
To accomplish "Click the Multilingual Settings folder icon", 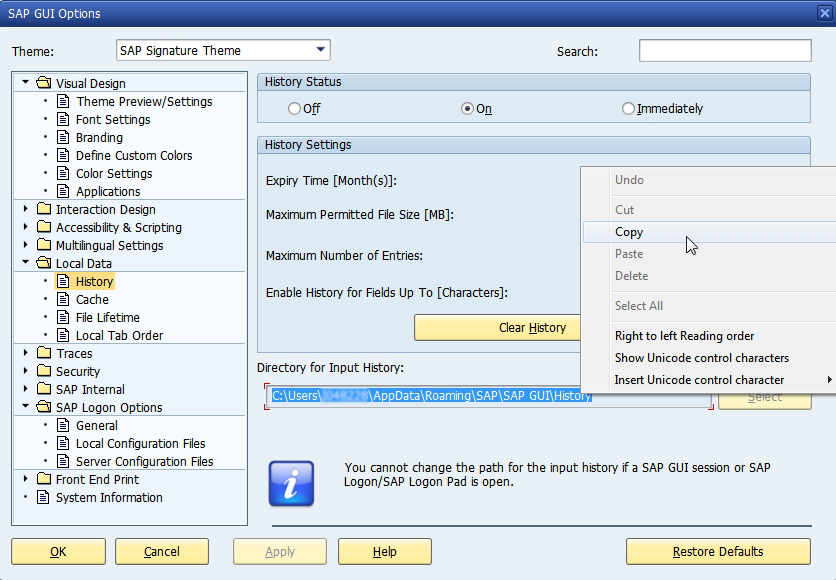I will click(44, 245).
